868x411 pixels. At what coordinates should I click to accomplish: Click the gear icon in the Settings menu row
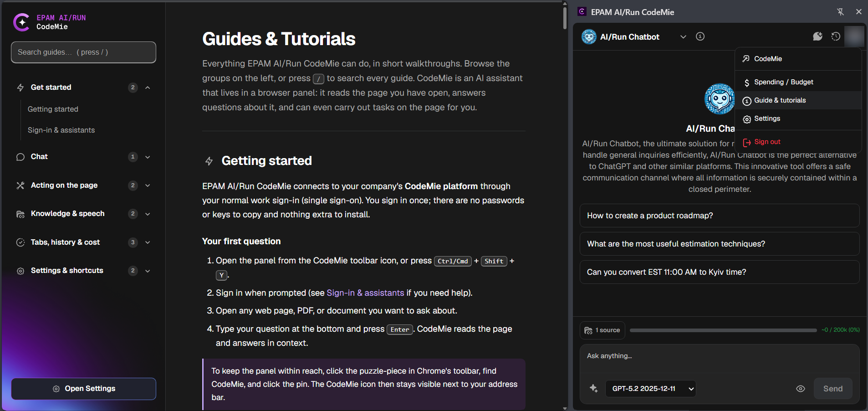747,119
